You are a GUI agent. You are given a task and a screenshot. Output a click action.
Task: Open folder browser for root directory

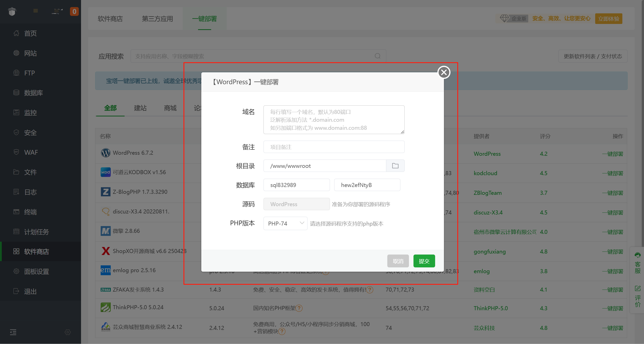pos(395,166)
